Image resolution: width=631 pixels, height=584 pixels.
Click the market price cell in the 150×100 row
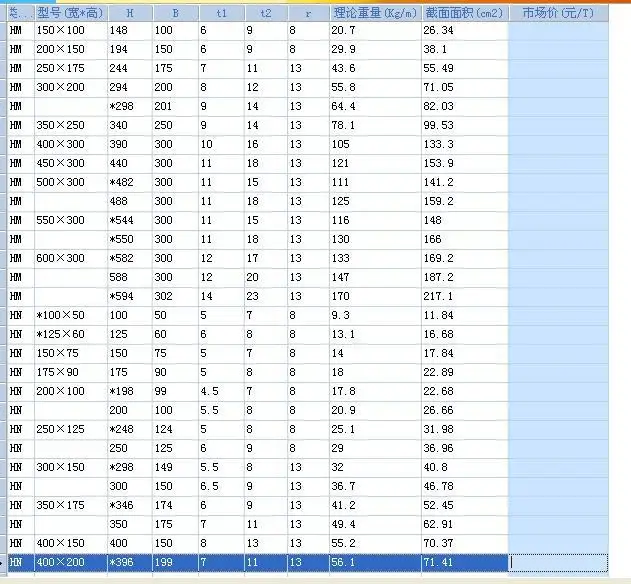coord(559,30)
